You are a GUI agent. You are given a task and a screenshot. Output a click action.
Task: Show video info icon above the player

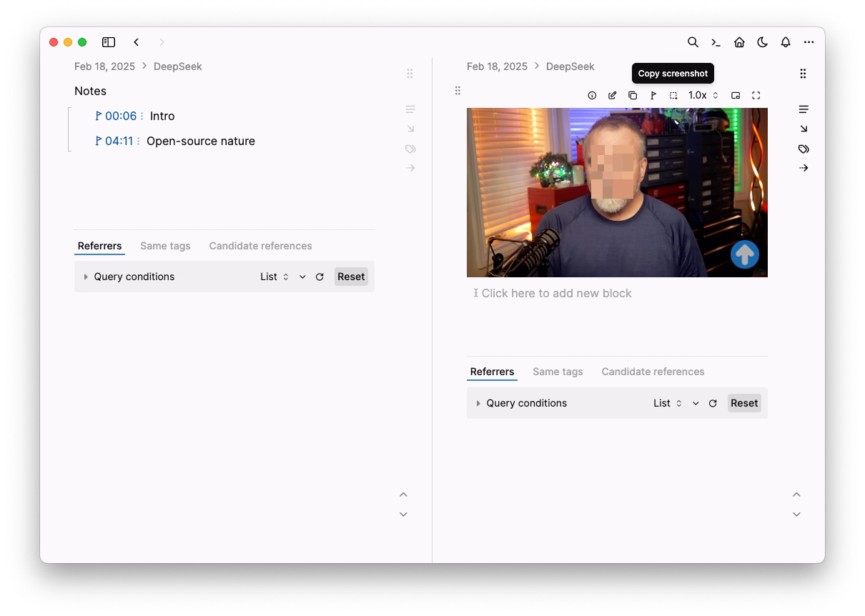(592, 95)
